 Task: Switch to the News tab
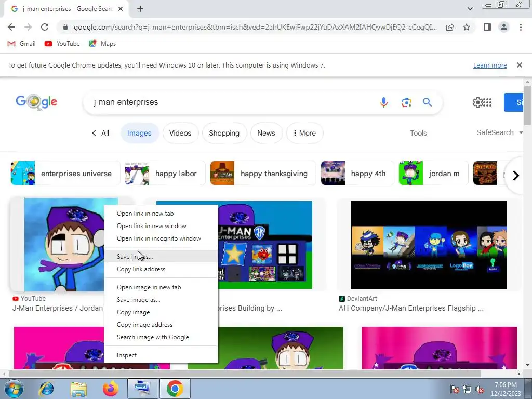(x=266, y=133)
